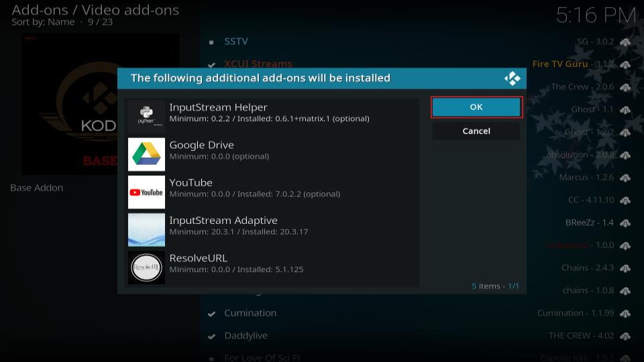Click The Crew - 2.0.6 version label

tap(582, 86)
